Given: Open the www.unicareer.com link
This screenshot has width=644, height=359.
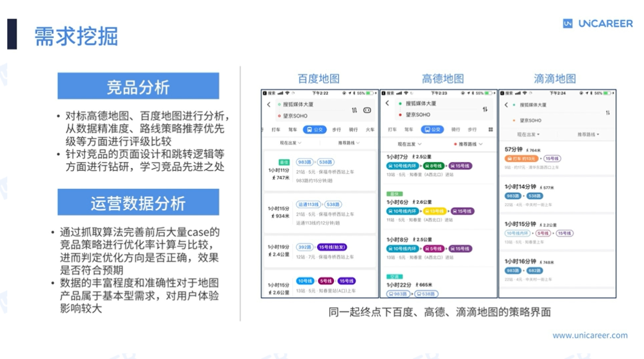Looking at the screenshot, I should (590, 335).
